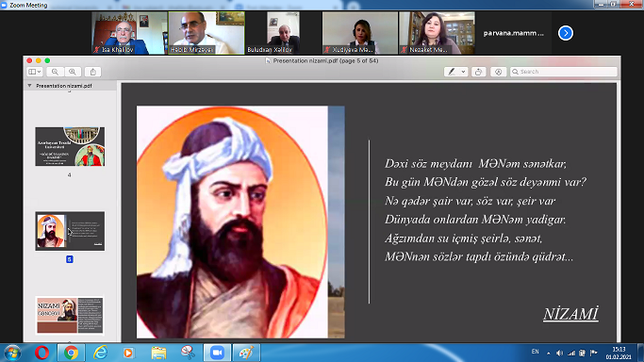The image size is (644, 362).
Task: Select the Nizami Gəncəvi page thumbnail
Action: click(x=70, y=315)
